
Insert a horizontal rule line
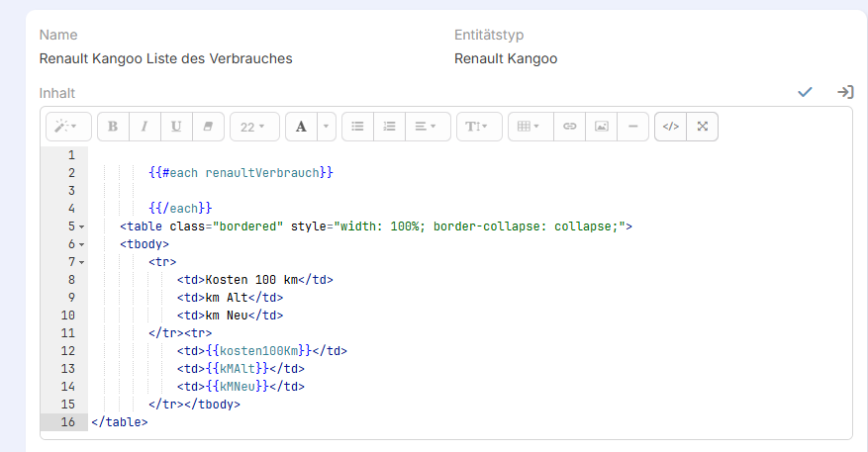pyautogui.click(x=632, y=127)
